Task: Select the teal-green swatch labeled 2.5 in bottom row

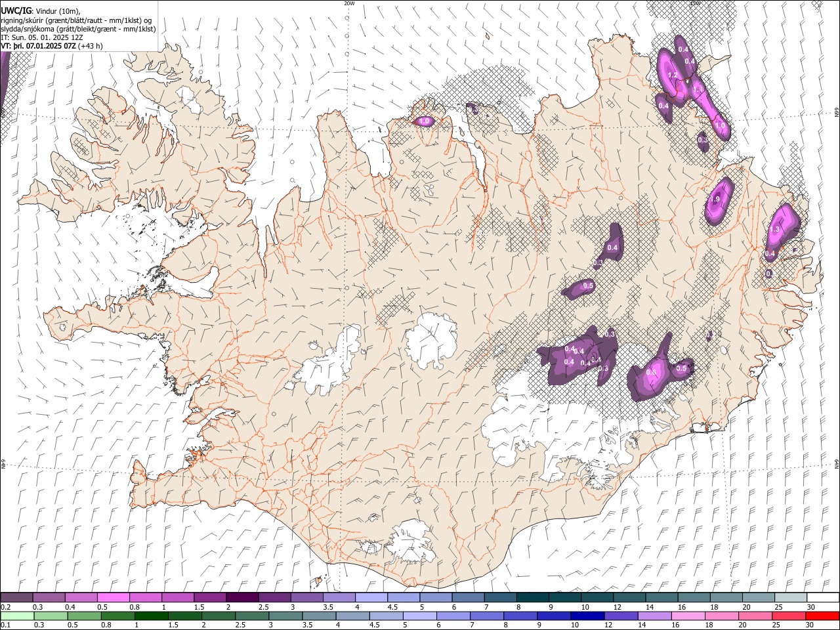Action: point(252,616)
